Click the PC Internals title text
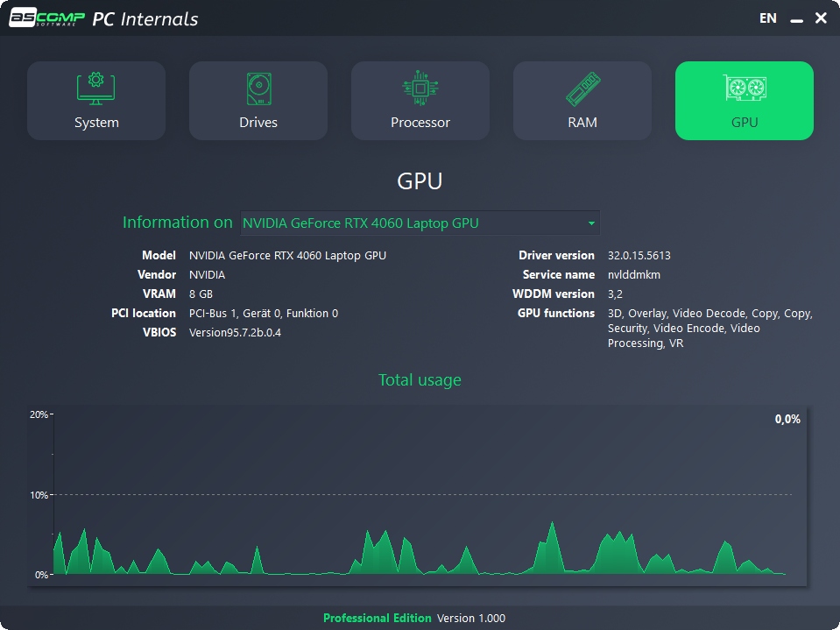This screenshot has width=840, height=630. (x=145, y=18)
